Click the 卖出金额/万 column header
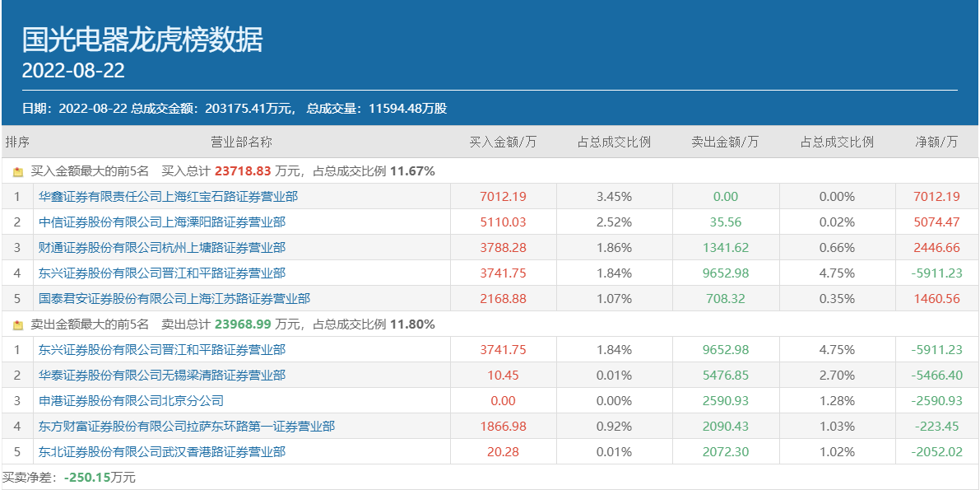The height and width of the screenshot is (490, 980). pyautogui.click(x=725, y=142)
